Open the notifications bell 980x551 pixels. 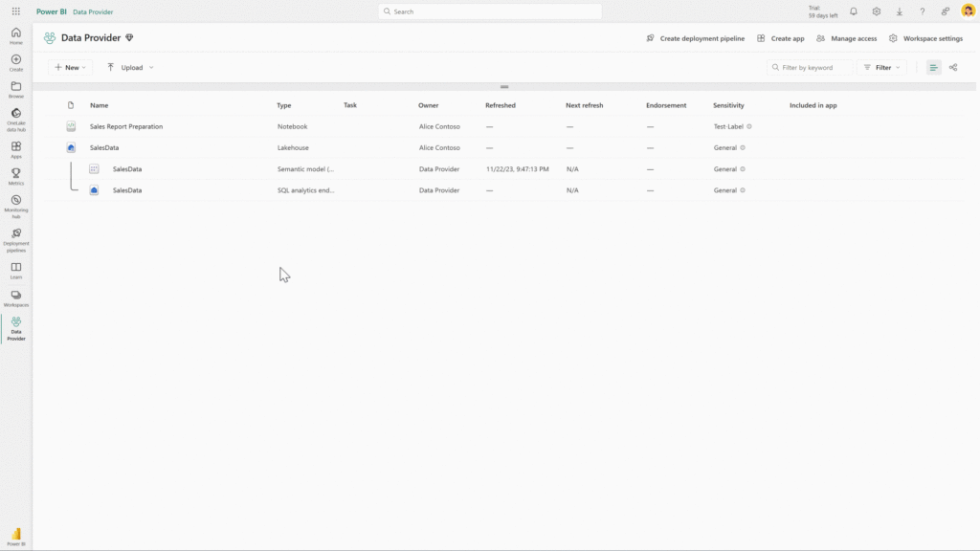853,11
